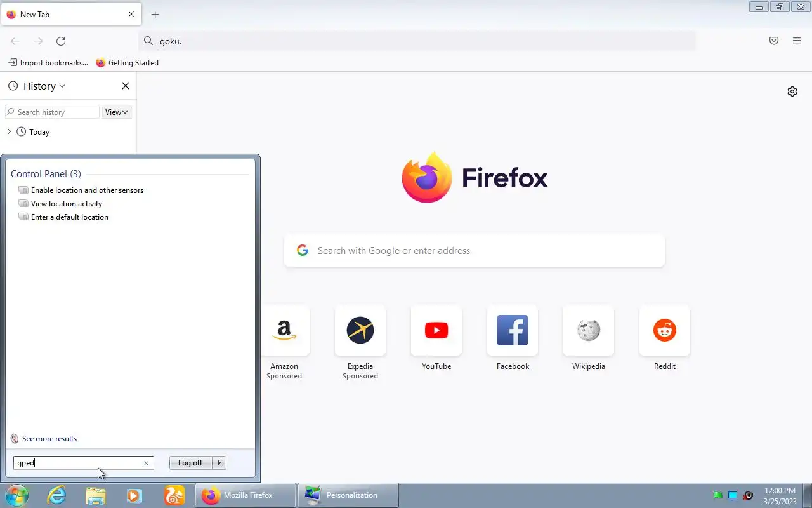Click the volume speaker tray icon

[x=748, y=495]
